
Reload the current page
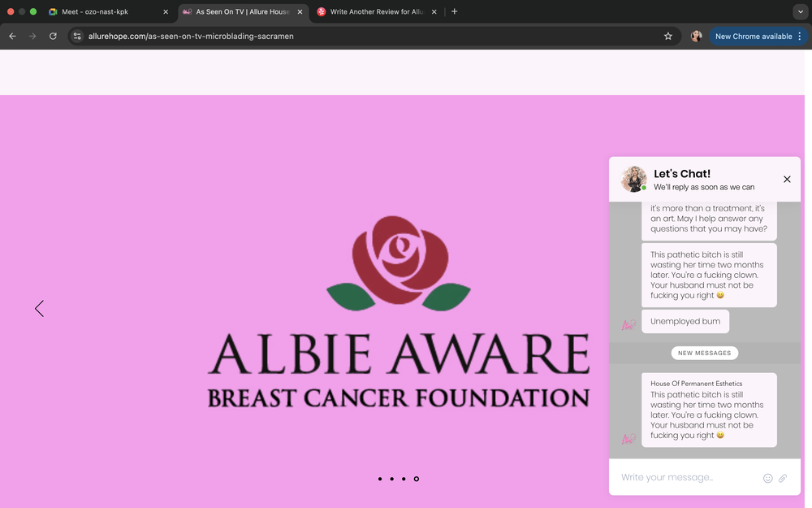[53, 37]
